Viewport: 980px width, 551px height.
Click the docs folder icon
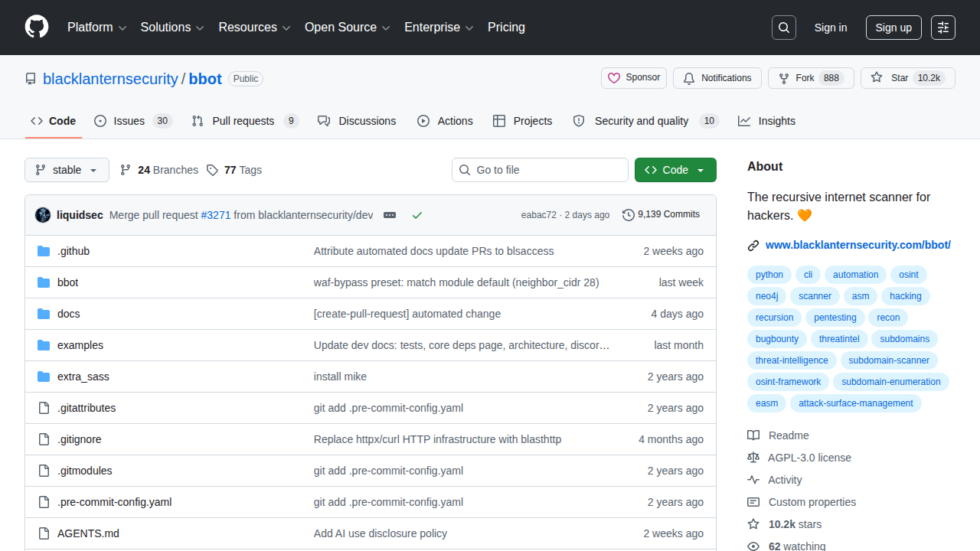[x=44, y=314]
